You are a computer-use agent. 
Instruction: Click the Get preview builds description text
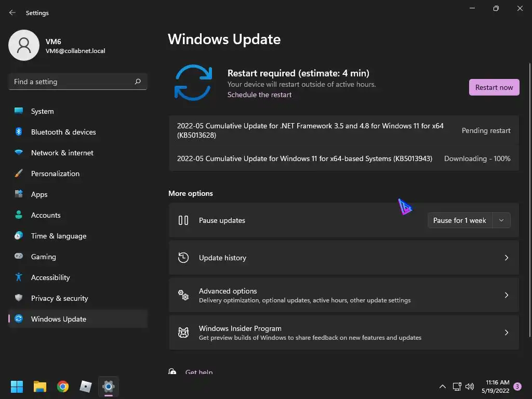(x=310, y=337)
